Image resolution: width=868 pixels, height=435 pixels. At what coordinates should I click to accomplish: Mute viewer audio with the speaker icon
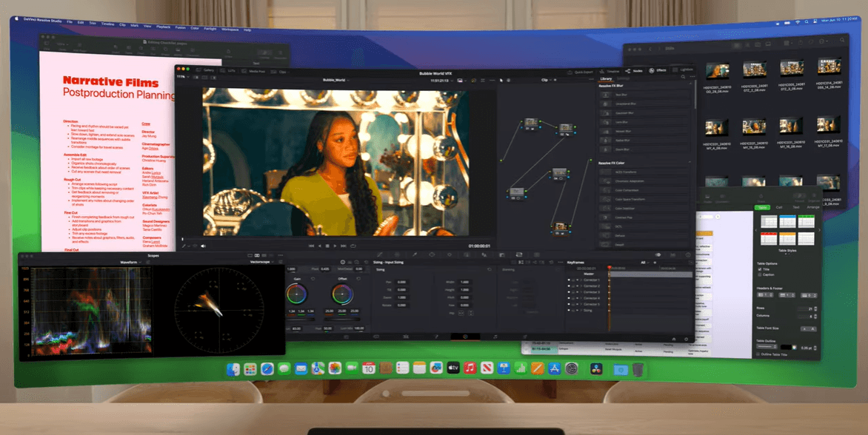click(203, 246)
